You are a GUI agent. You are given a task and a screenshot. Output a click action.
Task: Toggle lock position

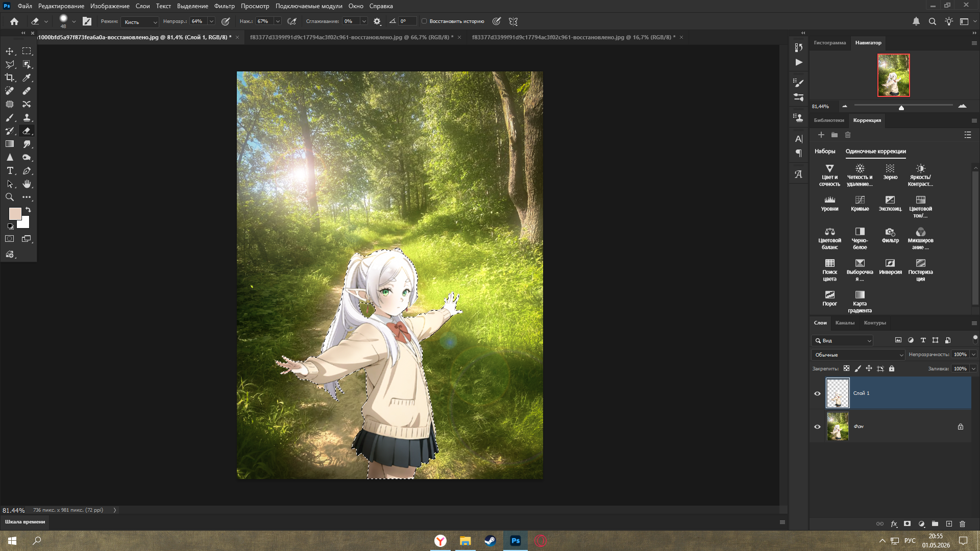(869, 368)
